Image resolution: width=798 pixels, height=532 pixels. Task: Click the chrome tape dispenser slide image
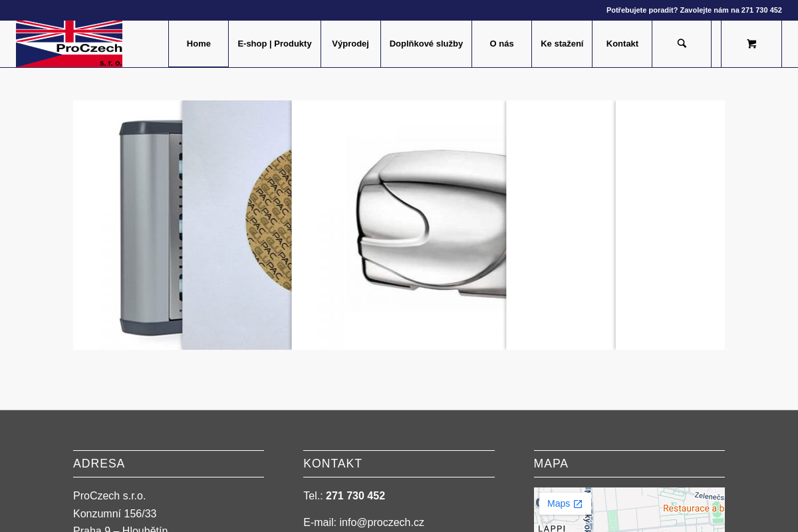tap(399, 225)
